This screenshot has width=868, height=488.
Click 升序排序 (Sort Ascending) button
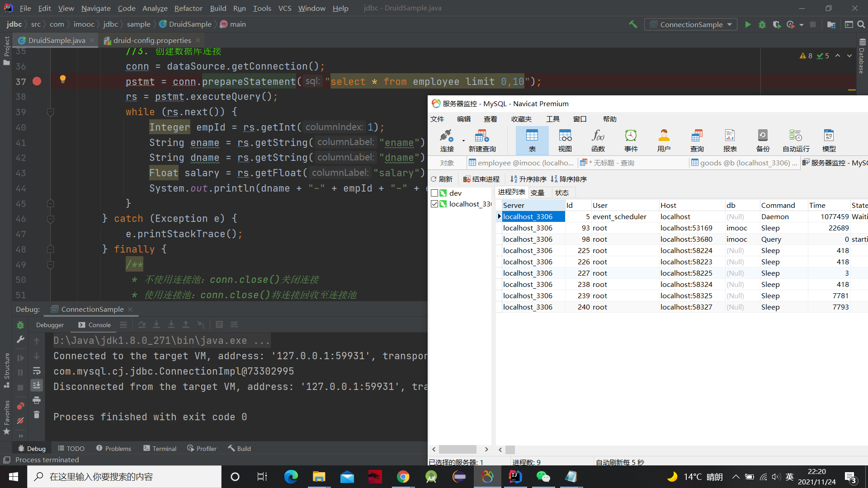(528, 179)
